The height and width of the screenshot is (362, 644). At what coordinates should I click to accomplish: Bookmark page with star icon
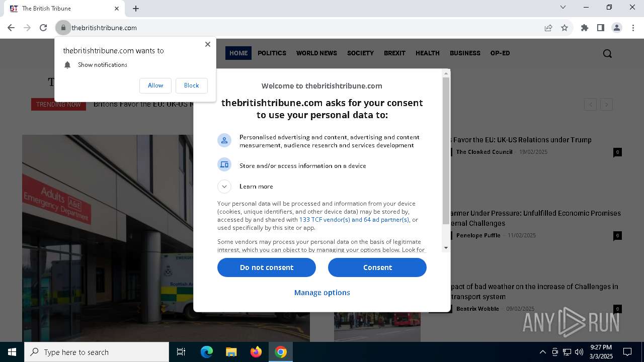565,28
